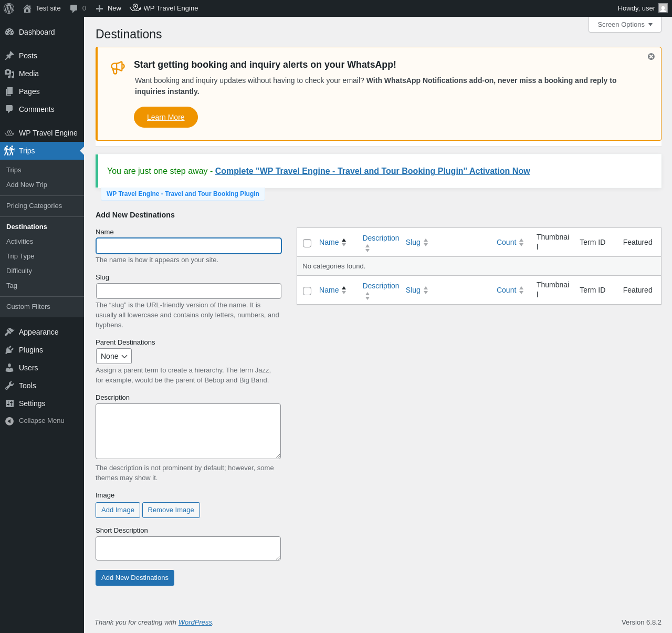
Task: Click the Pages icon in sidebar
Action: [9, 91]
